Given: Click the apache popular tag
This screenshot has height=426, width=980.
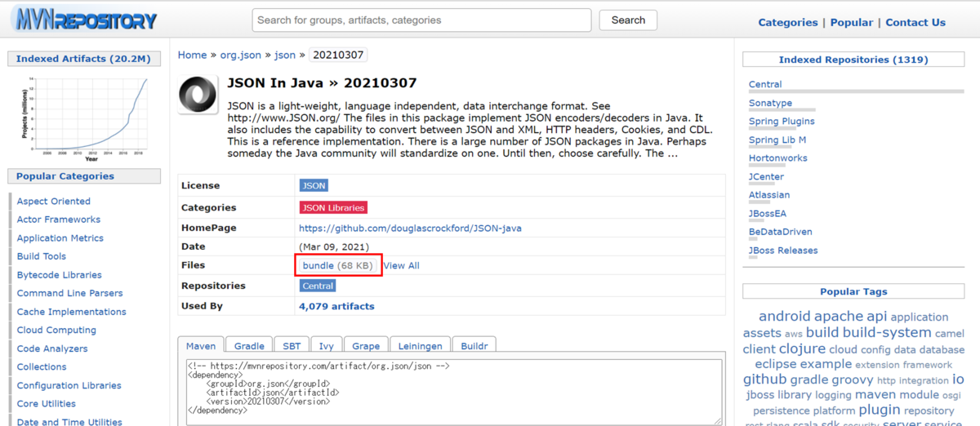Looking at the screenshot, I should (839, 316).
